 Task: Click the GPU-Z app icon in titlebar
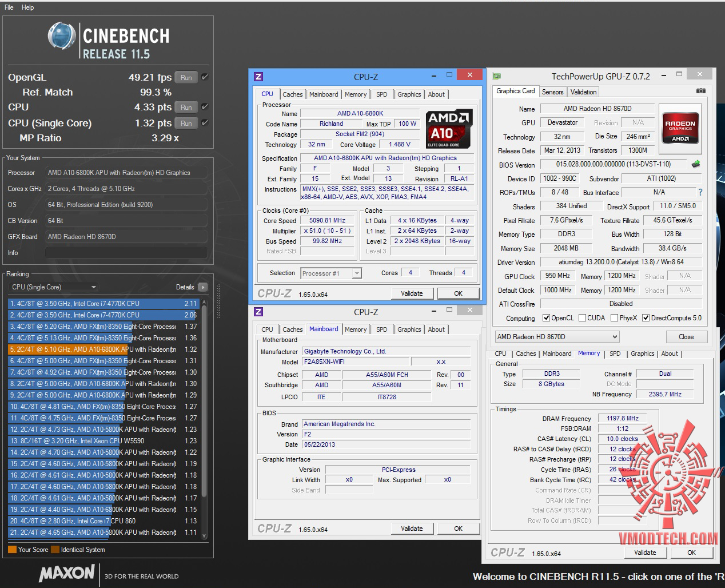(x=497, y=76)
